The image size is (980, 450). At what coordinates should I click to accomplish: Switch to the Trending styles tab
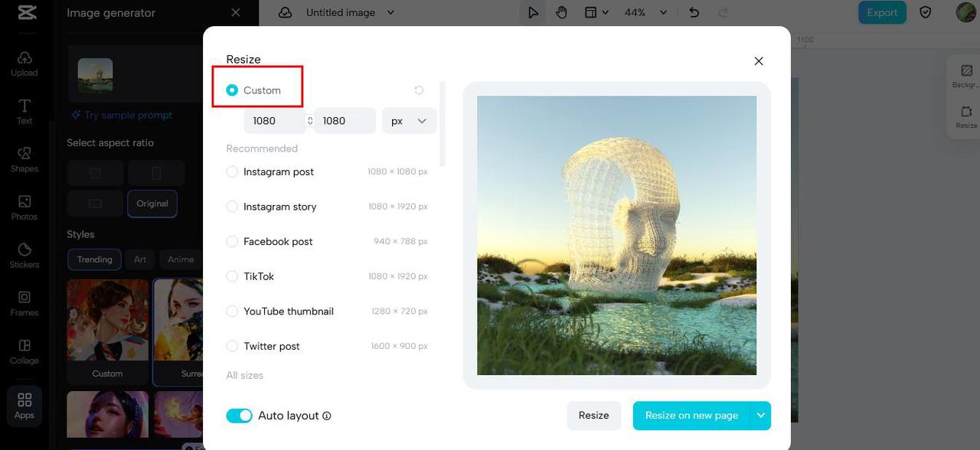point(94,259)
